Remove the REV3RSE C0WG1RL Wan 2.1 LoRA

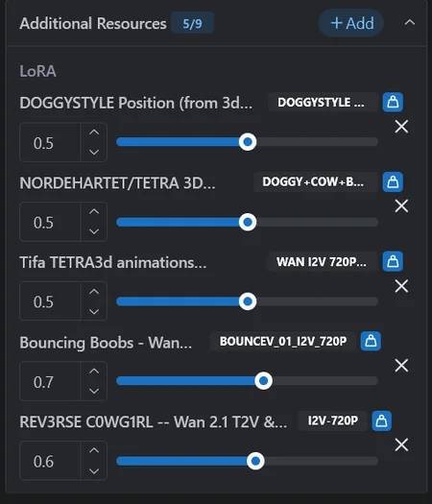[401, 444]
